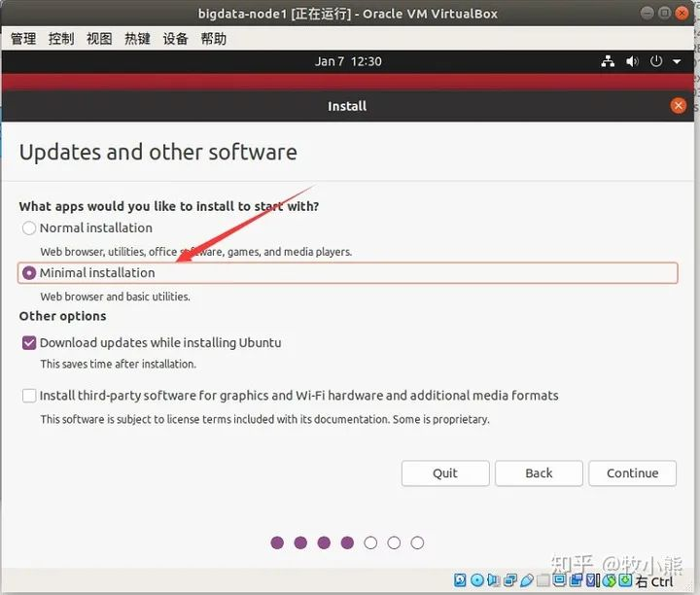Viewport: 700px width, 595px height.
Task: Enable Install third-party software checkbox
Action: pos(29,396)
